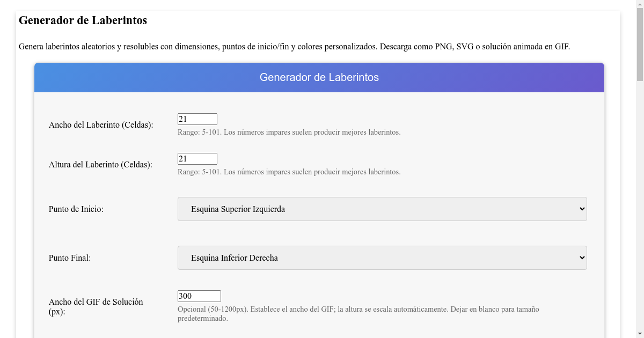Click the scrollbar down arrow
This screenshot has height=338, width=644.
(x=640, y=334)
